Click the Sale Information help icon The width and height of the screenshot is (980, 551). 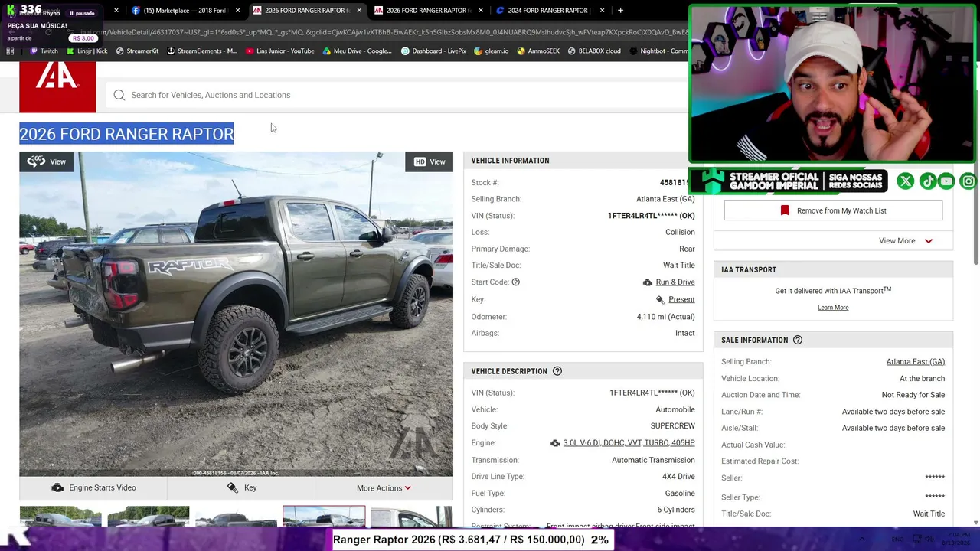798,340
